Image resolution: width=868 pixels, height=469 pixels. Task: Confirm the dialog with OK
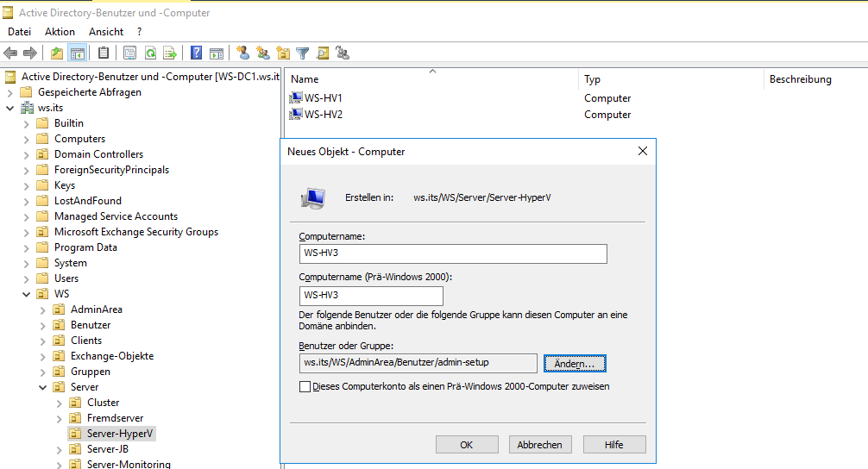tap(467, 445)
